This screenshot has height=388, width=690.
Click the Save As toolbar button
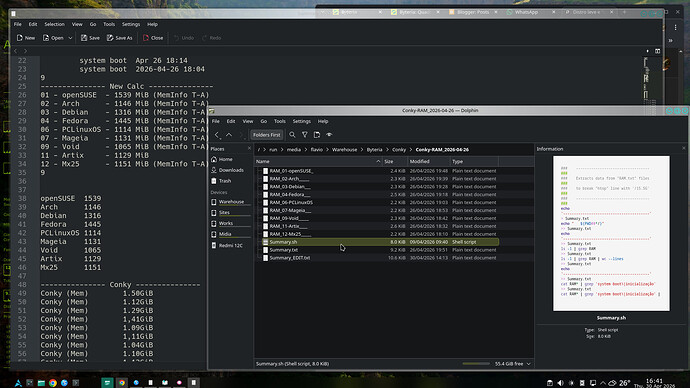click(119, 38)
